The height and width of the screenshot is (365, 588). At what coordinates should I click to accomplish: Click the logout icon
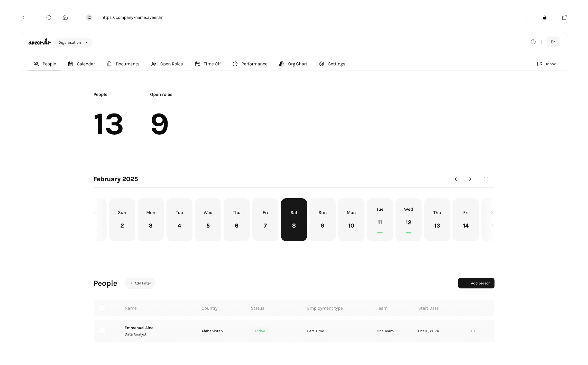553,42
